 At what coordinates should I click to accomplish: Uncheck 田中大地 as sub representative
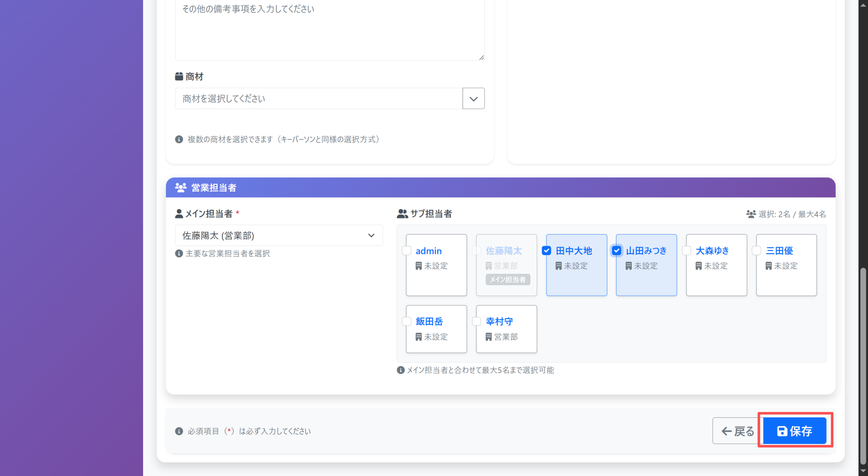tap(547, 251)
